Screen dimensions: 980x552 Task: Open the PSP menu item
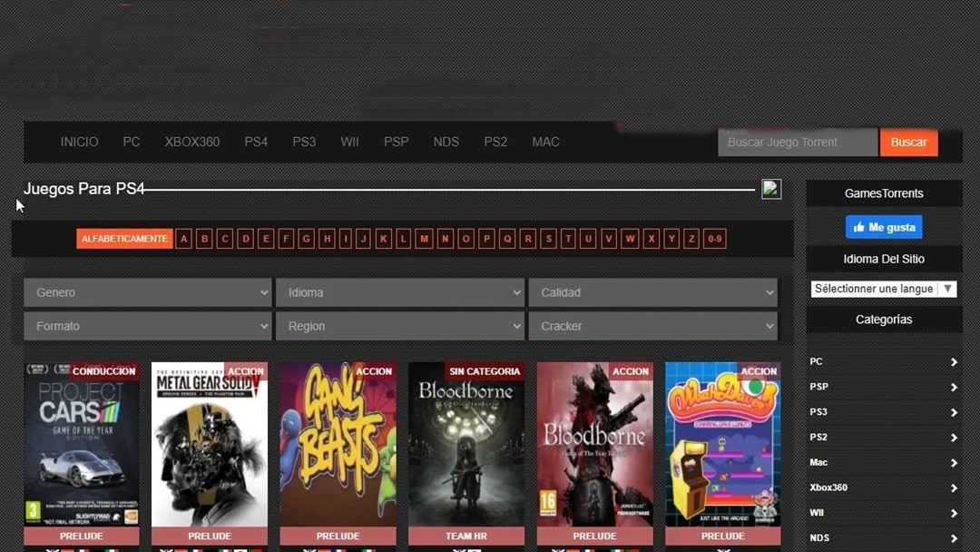[397, 142]
